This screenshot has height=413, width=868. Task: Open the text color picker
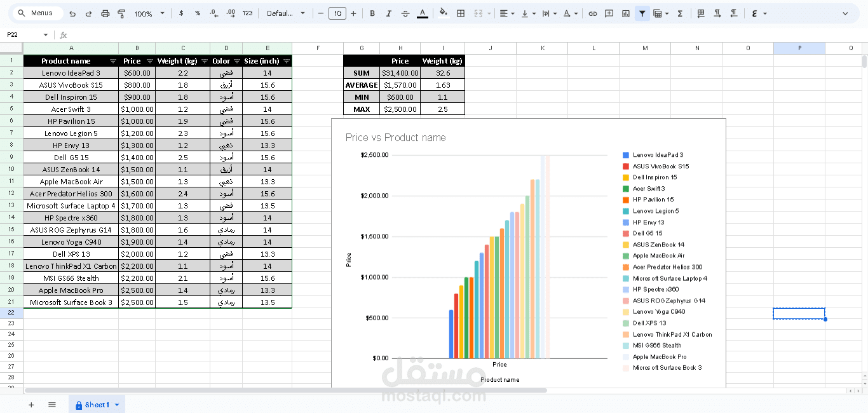point(423,13)
